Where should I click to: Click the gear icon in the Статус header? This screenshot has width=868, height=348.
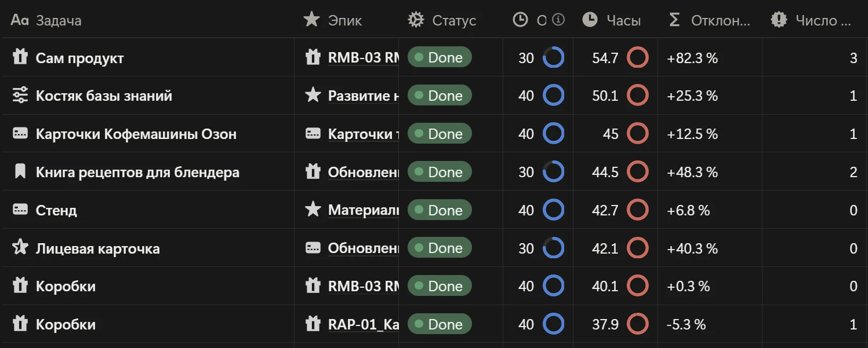coord(416,20)
